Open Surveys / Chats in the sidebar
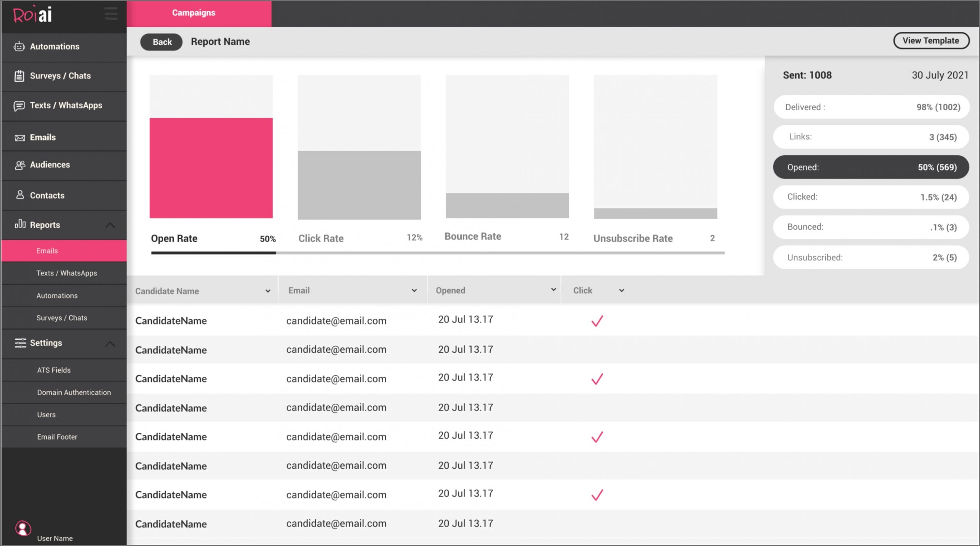980x546 pixels. pyautogui.click(x=64, y=76)
